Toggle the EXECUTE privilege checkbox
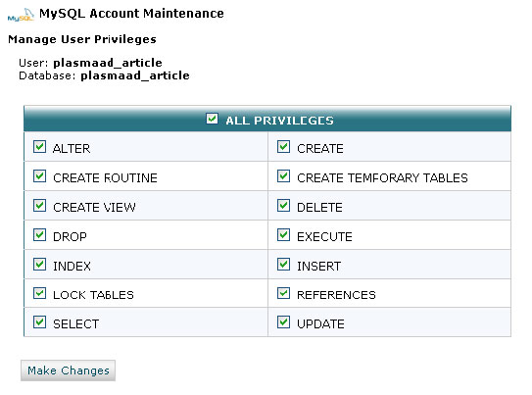 click(x=284, y=234)
